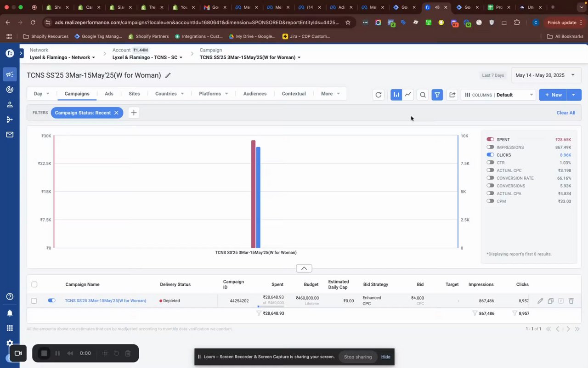
Task: Check the select-all header checkbox
Action: point(34,284)
